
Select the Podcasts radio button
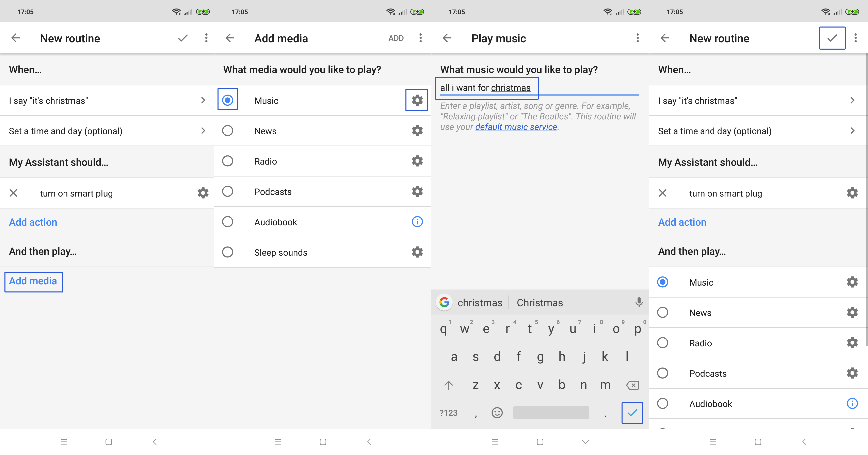tap(228, 191)
